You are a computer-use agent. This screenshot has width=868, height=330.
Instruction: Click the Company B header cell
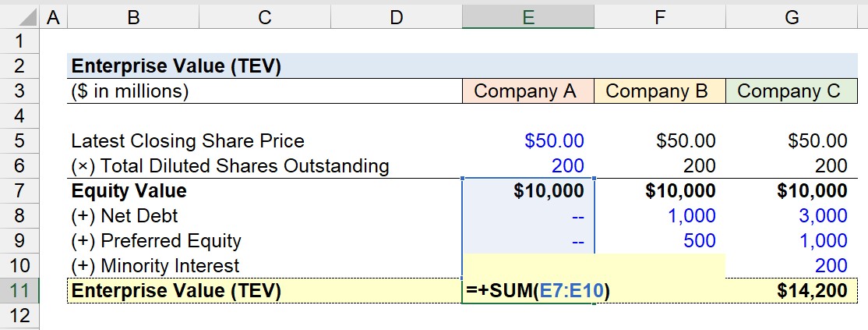[660, 91]
